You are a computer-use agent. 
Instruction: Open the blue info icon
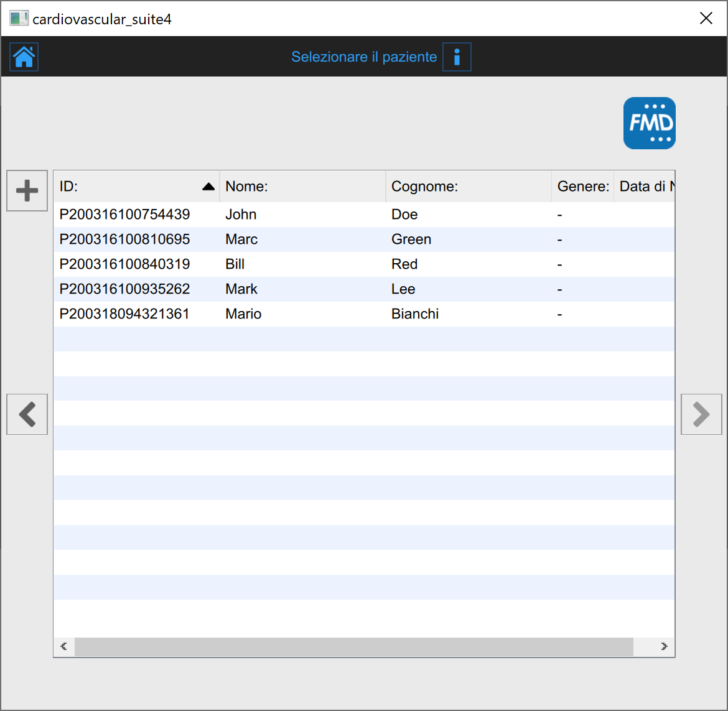click(457, 57)
